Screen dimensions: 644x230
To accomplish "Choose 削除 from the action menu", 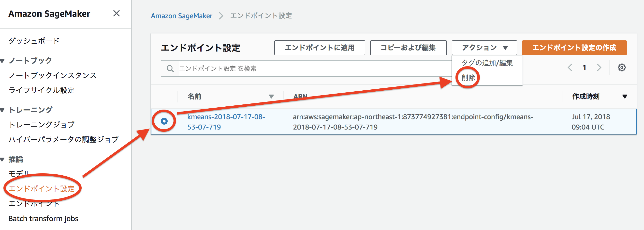I will pyautogui.click(x=468, y=78).
